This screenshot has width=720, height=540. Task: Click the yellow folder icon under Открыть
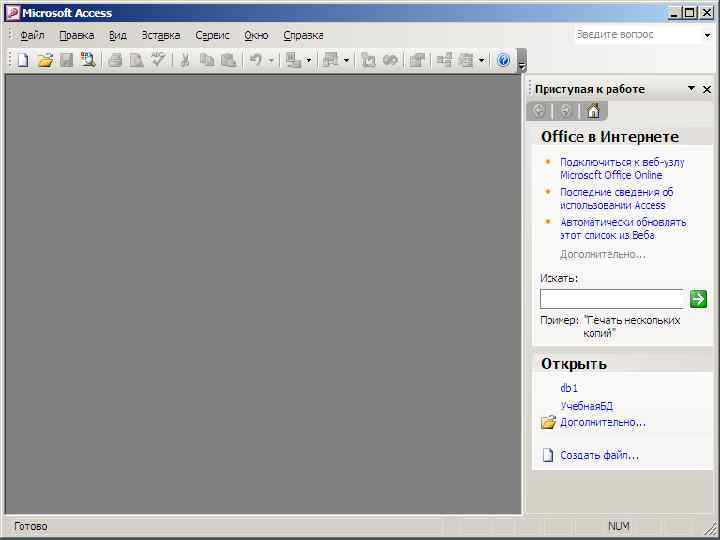click(548, 422)
